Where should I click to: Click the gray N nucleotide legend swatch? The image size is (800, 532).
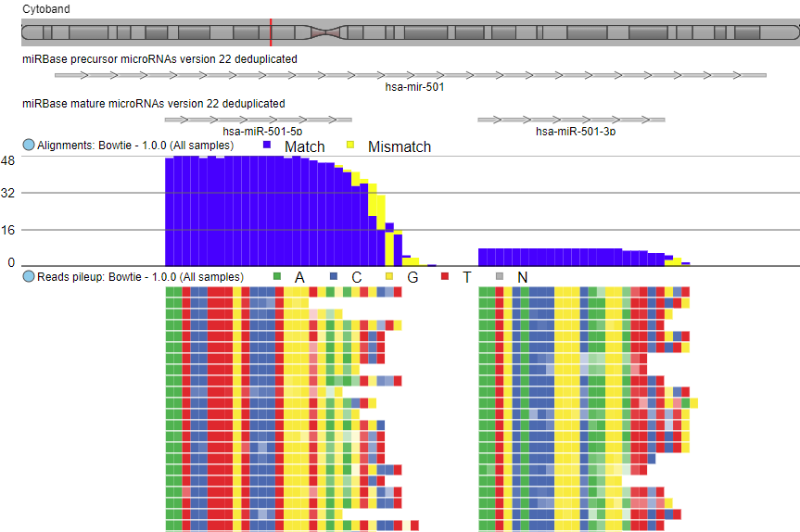tap(500, 276)
